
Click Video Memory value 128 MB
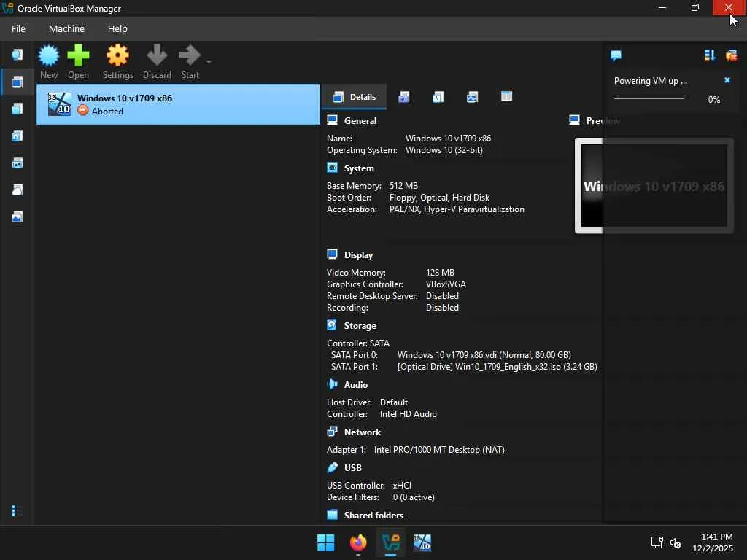[x=440, y=273]
